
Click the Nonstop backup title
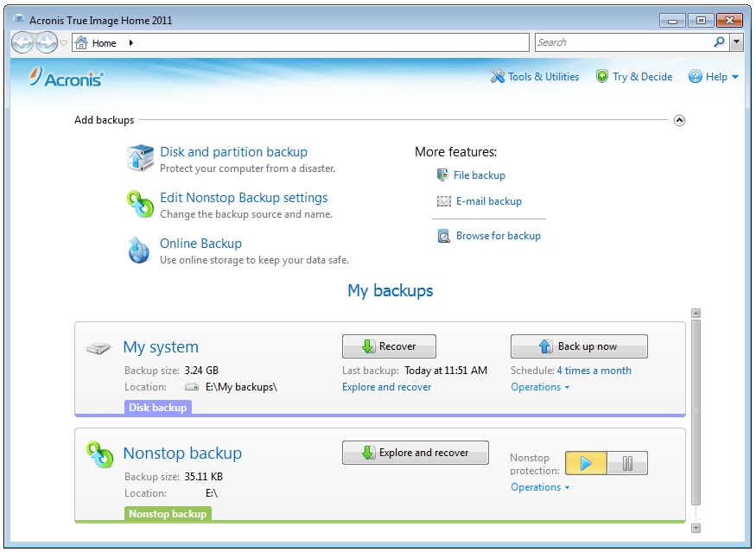[182, 454]
